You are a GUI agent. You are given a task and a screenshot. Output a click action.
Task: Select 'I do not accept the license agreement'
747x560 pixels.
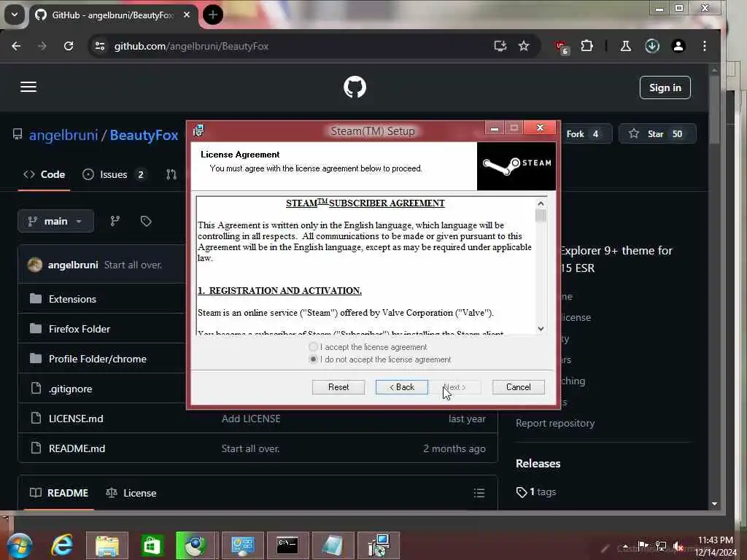pos(313,359)
